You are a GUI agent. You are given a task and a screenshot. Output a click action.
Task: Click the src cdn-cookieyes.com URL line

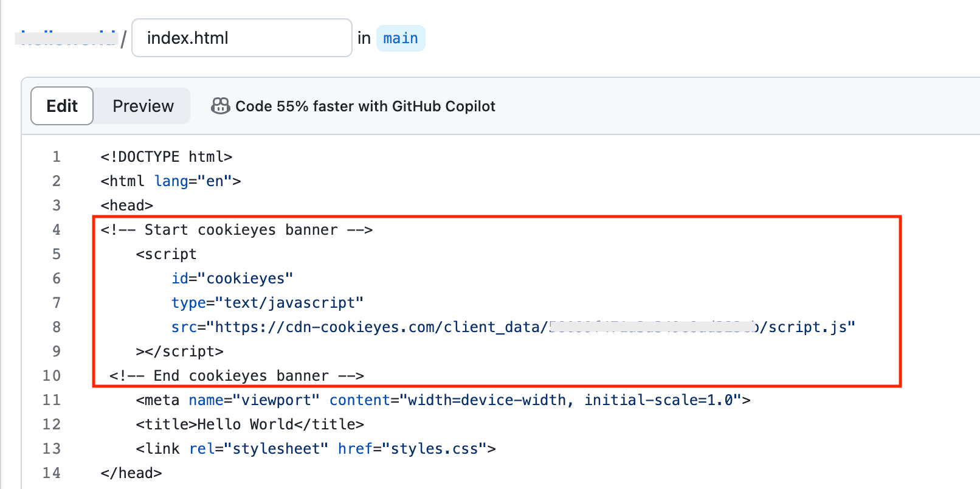513,327
